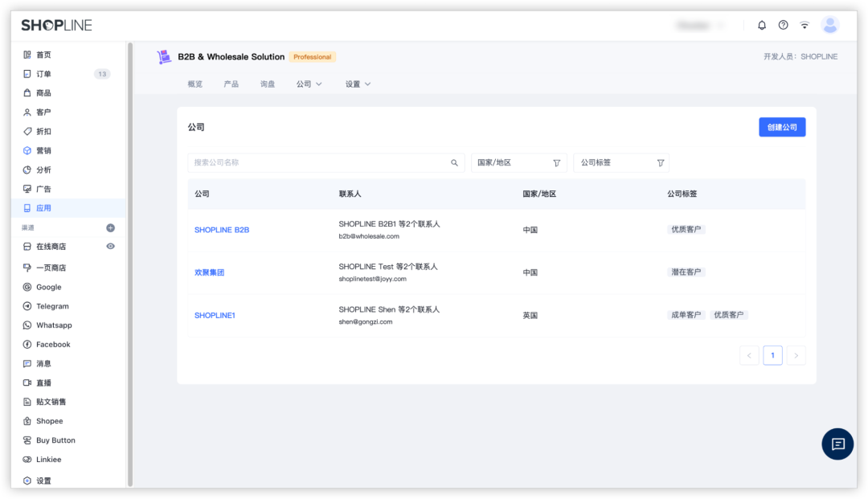Click the add channel plus icon beside 渠道
The width and height of the screenshot is (868, 499).
112,227
